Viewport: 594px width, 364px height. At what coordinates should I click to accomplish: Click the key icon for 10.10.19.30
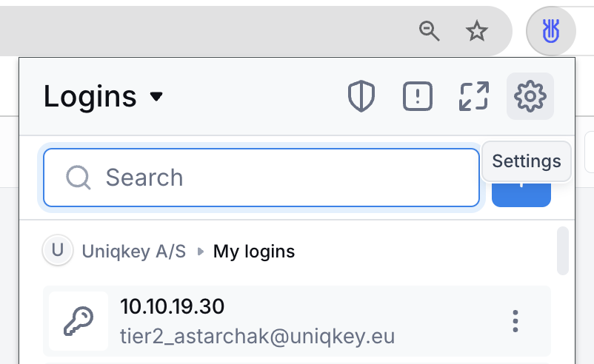pos(79,321)
